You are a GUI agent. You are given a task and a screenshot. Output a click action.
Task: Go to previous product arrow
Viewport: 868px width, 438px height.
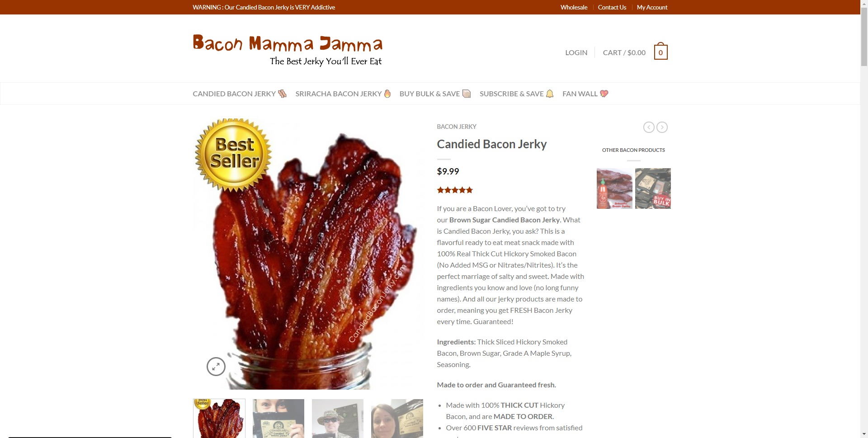click(649, 127)
